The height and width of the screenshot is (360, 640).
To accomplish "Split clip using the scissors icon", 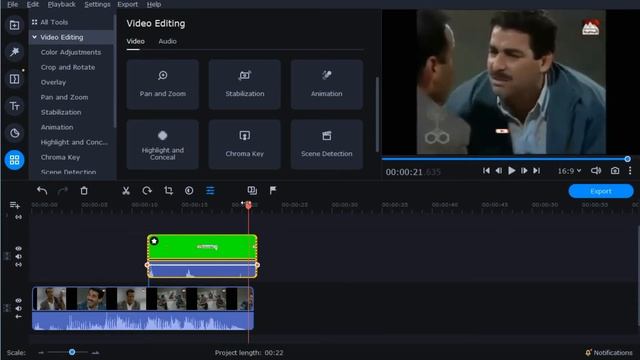I will pyautogui.click(x=126, y=191).
